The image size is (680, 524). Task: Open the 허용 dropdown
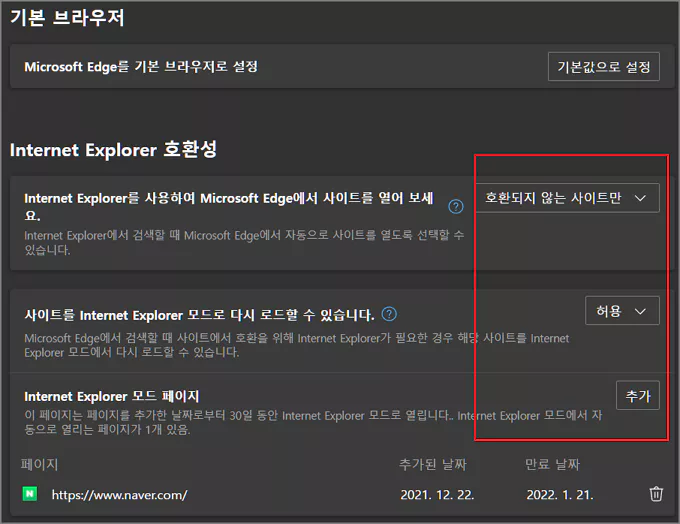click(x=622, y=311)
